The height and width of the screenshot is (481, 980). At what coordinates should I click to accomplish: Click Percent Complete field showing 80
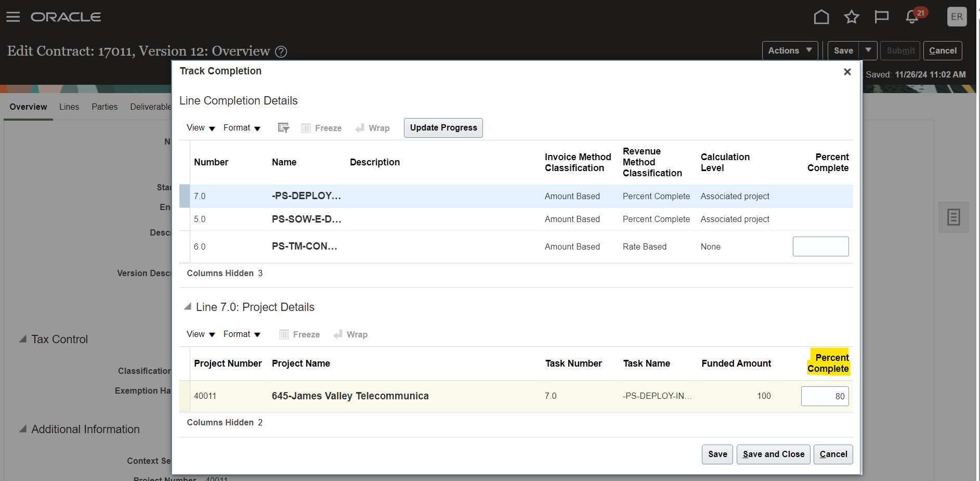coord(825,396)
